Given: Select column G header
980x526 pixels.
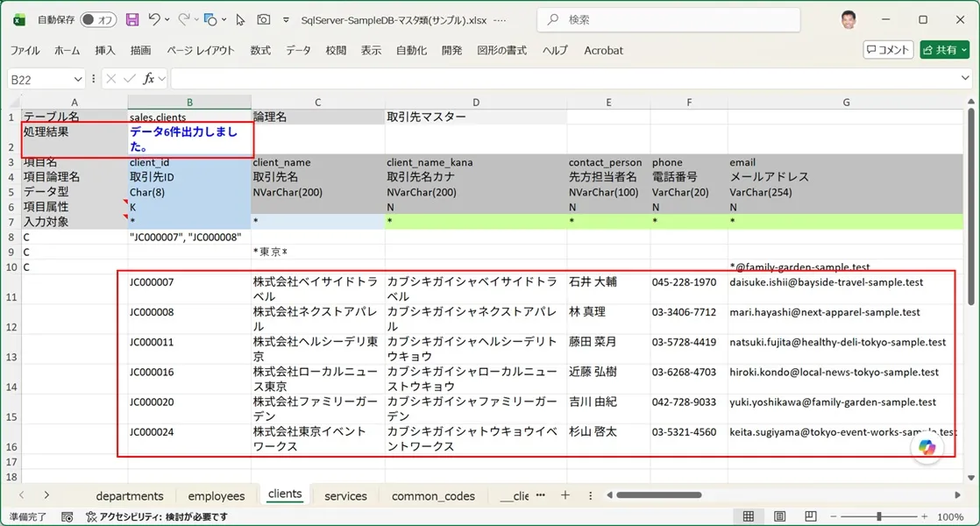Looking at the screenshot, I should coord(846,102).
